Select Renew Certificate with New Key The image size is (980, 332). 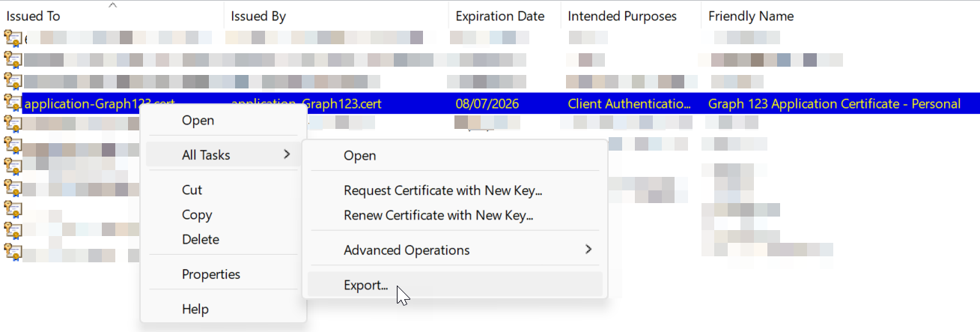[454, 215]
